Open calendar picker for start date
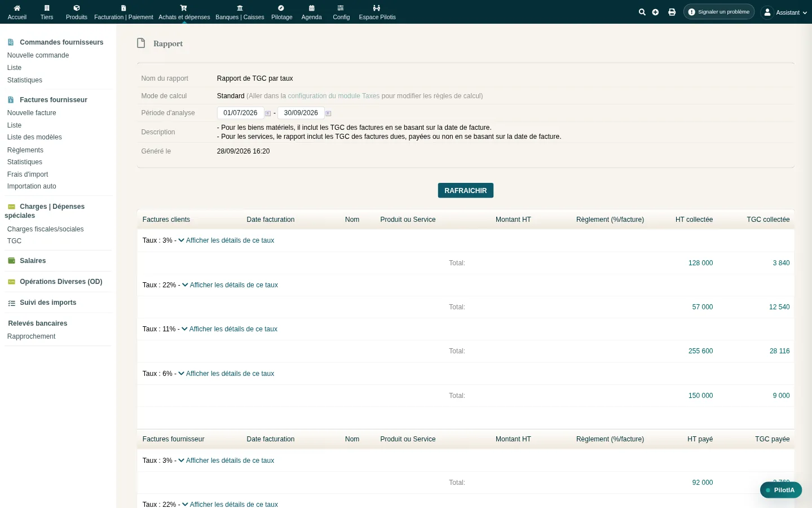812x508 pixels. (x=268, y=113)
